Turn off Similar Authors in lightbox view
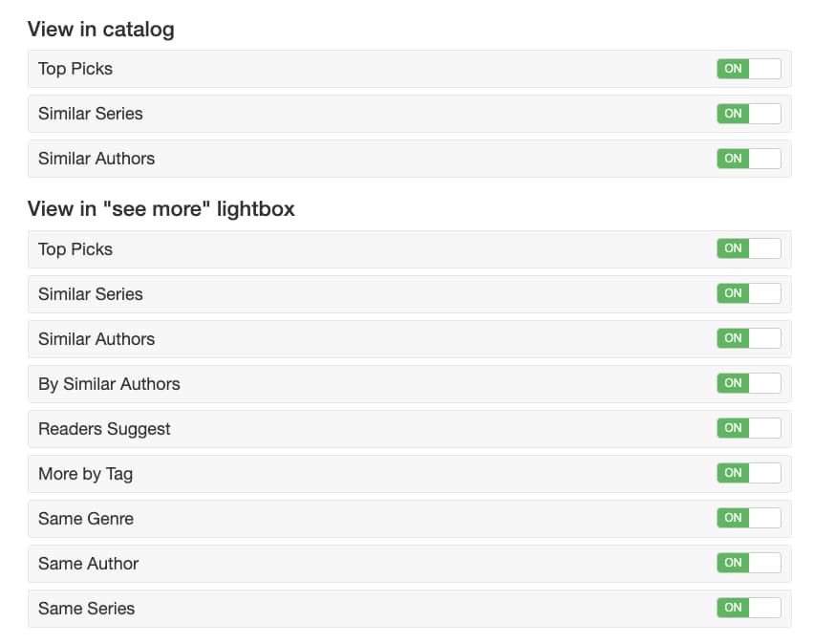814x644 pixels. pyautogui.click(x=748, y=338)
